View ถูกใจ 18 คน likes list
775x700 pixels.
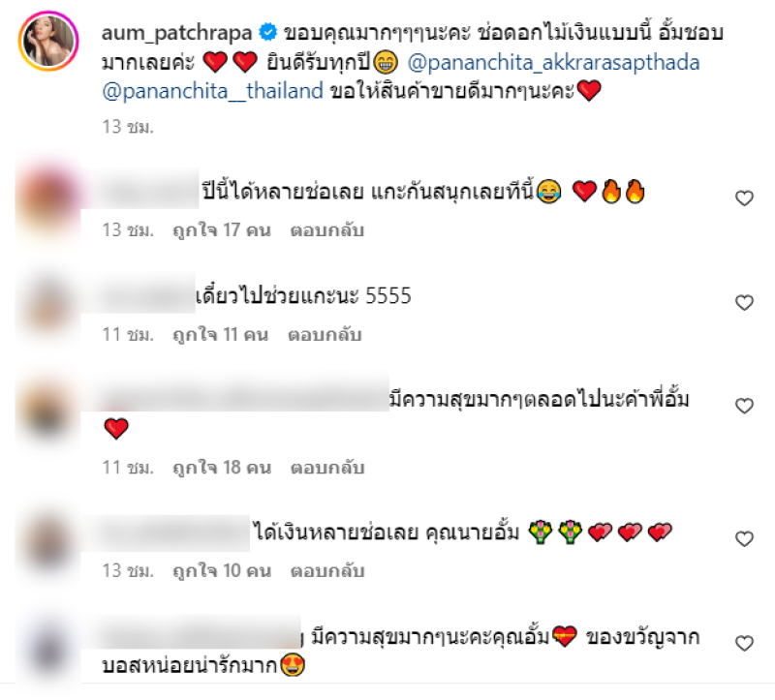pyautogui.click(x=222, y=468)
